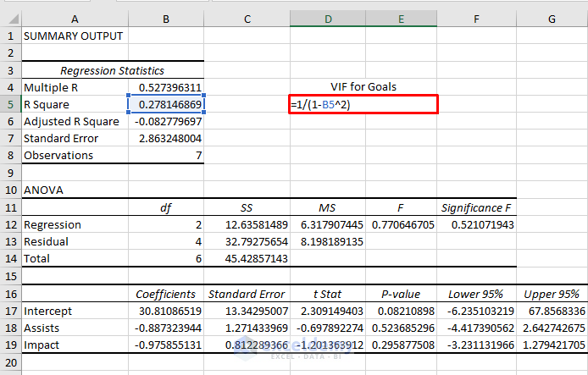The width and height of the screenshot is (588, 375).
Task: Select row 17 header
Action: 10,311
